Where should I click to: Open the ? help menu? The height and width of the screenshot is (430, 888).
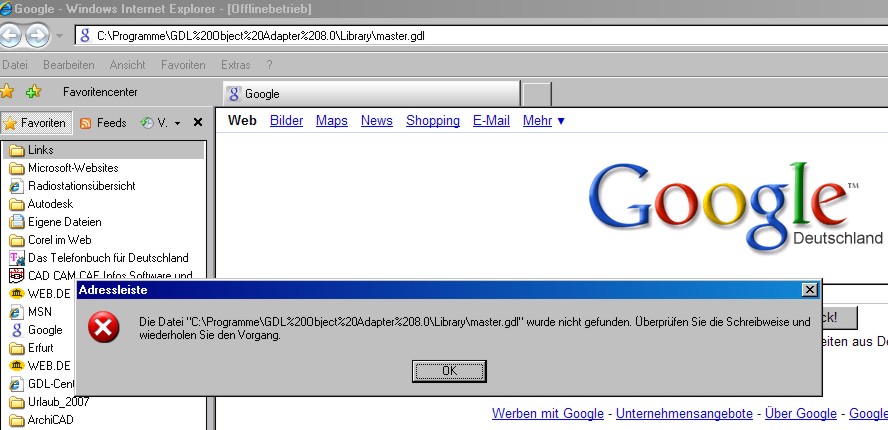tap(270, 65)
